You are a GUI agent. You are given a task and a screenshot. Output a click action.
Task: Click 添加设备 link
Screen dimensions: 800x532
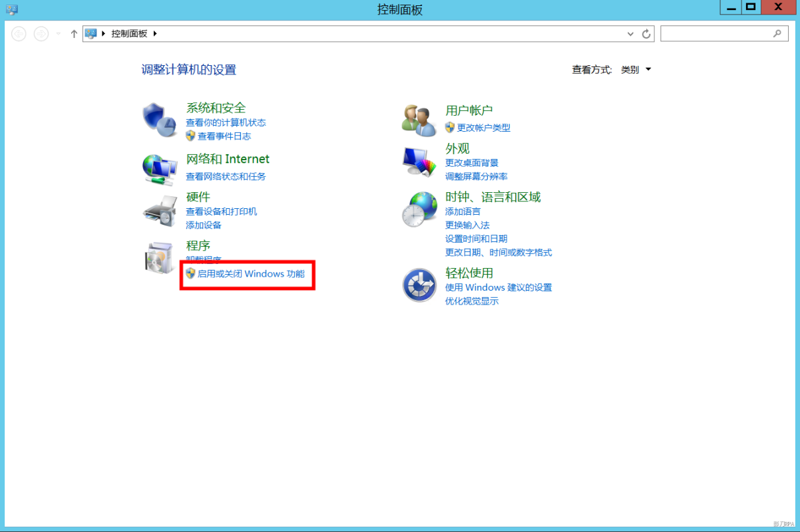pos(204,225)
